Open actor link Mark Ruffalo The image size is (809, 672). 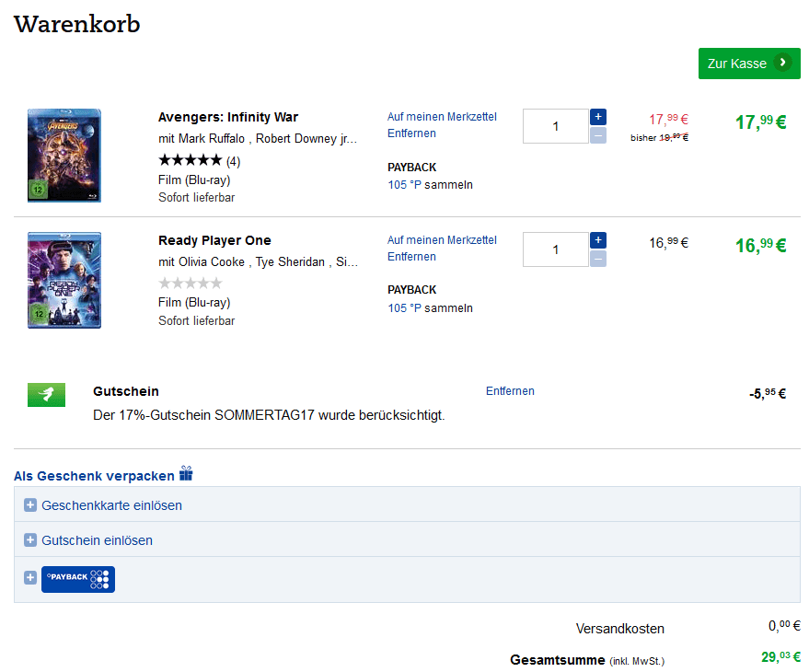tap(212, 139)
